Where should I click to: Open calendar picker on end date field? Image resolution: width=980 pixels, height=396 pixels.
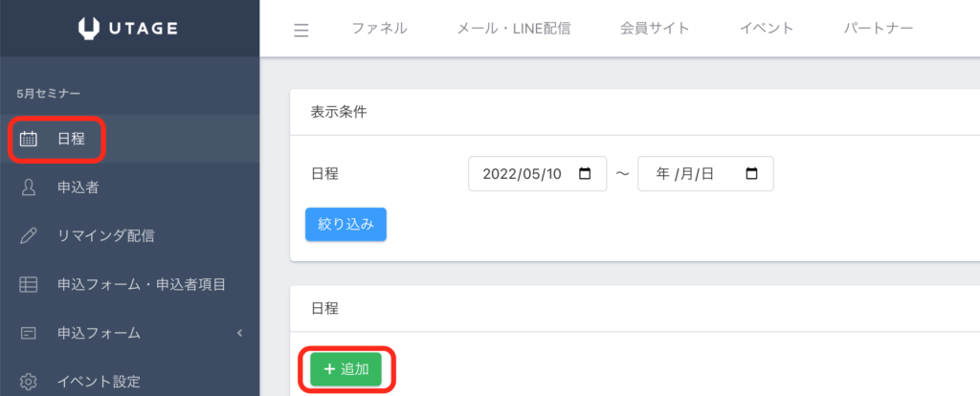click(751, 174)
